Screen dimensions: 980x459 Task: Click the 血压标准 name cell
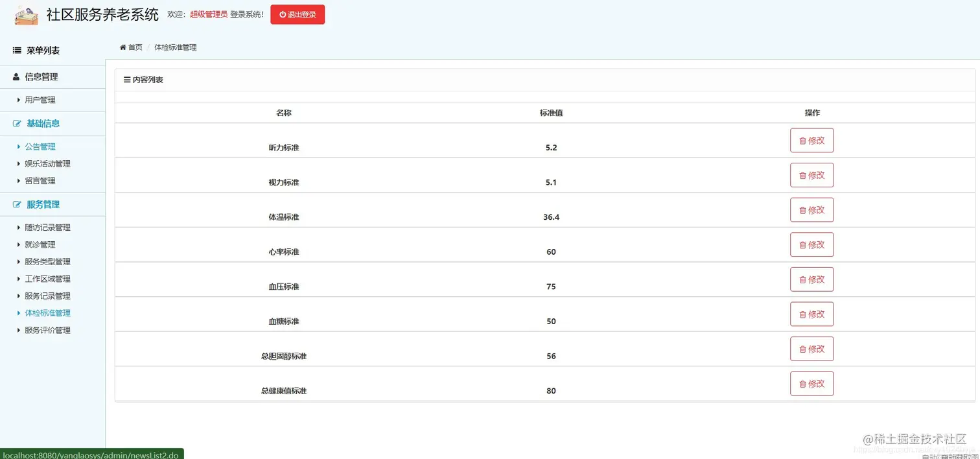(x=284, y=287)
